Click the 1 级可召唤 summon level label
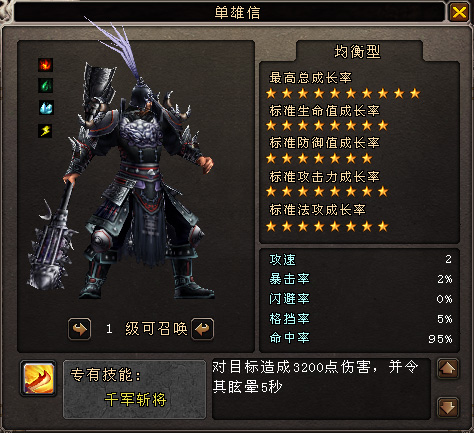The image size is (474, 433). tap(146, 329)
